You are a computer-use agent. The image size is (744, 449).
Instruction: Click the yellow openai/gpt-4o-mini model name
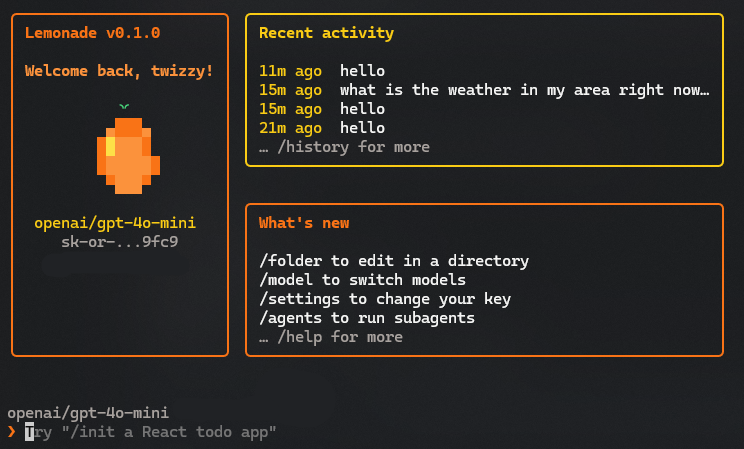click(x=115, y=223)
